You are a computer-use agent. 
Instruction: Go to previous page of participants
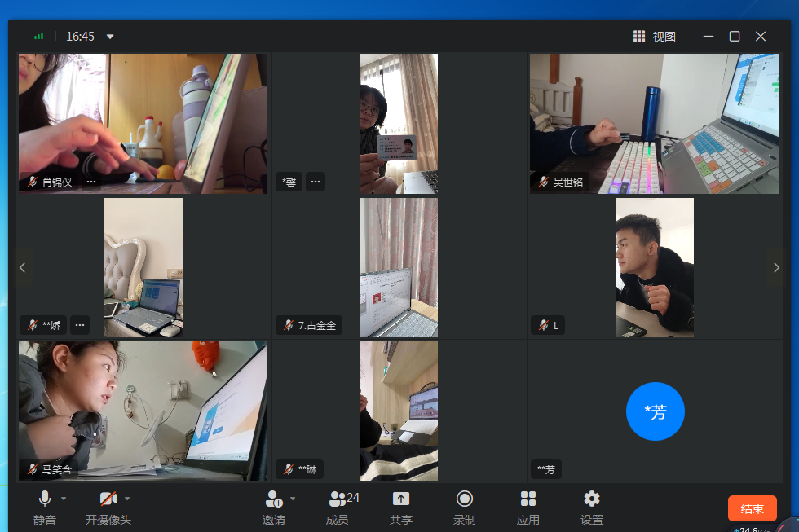pos(23,267)
